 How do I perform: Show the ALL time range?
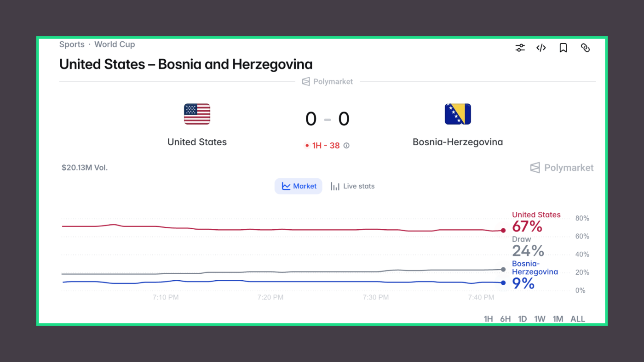[578, 319]
